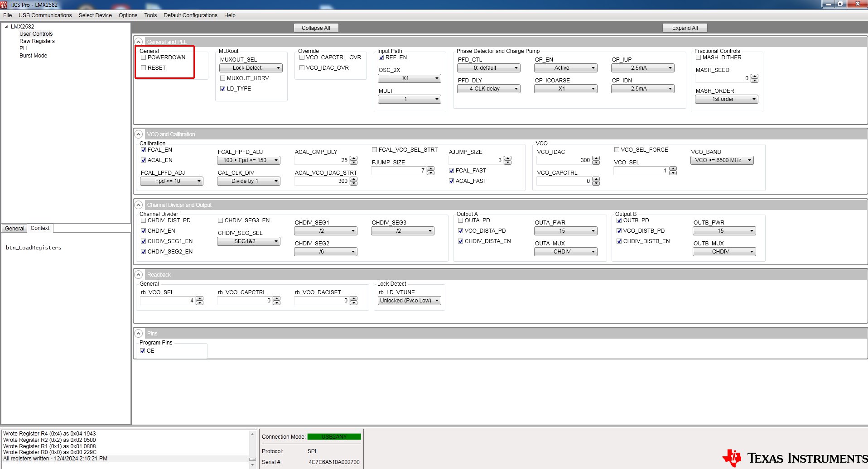Enable VCO_CAPCTRL_OVR override

click(302, 57)
